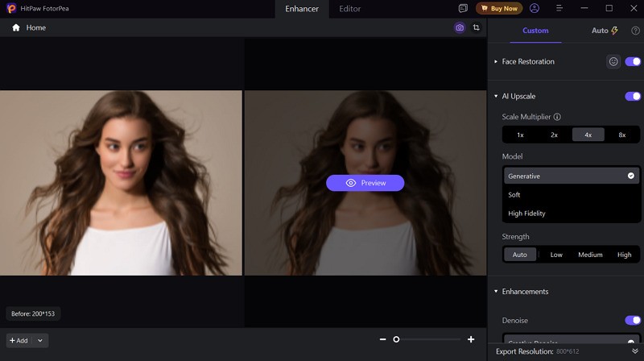Open the feedback message icon in title bar
This screenshot has width=644, height=361.
(x=463, y=8)
